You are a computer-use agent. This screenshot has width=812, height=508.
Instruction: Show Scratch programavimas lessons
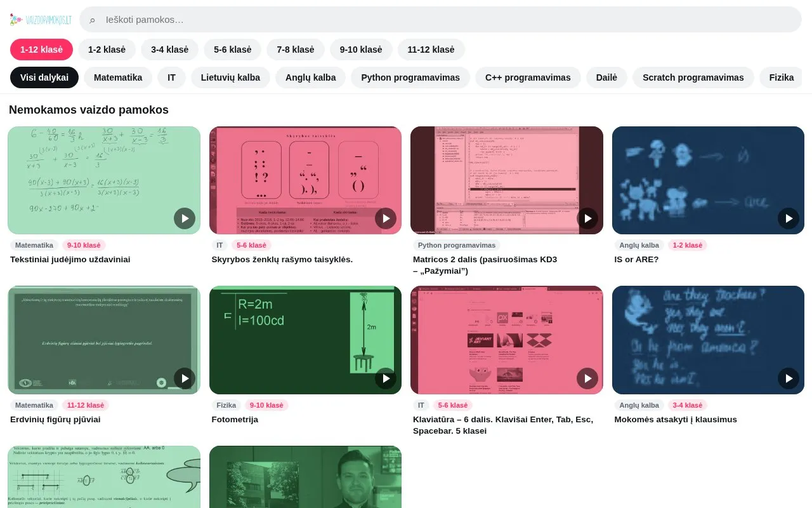(693, 77)
